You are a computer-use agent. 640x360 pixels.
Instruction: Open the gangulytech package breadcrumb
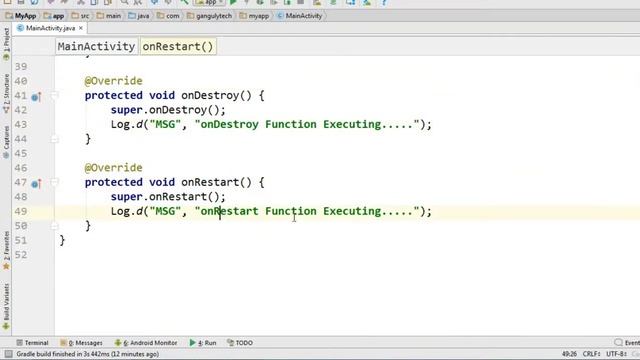(x=209, y=16)
